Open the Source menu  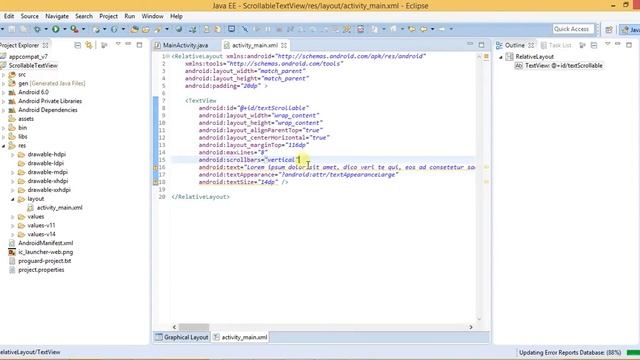coord(30,16)
